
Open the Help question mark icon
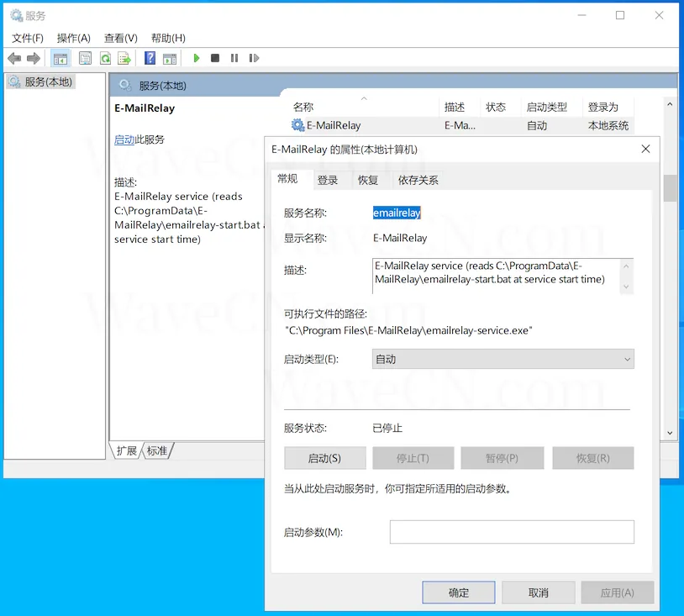[x=150, y=58]
